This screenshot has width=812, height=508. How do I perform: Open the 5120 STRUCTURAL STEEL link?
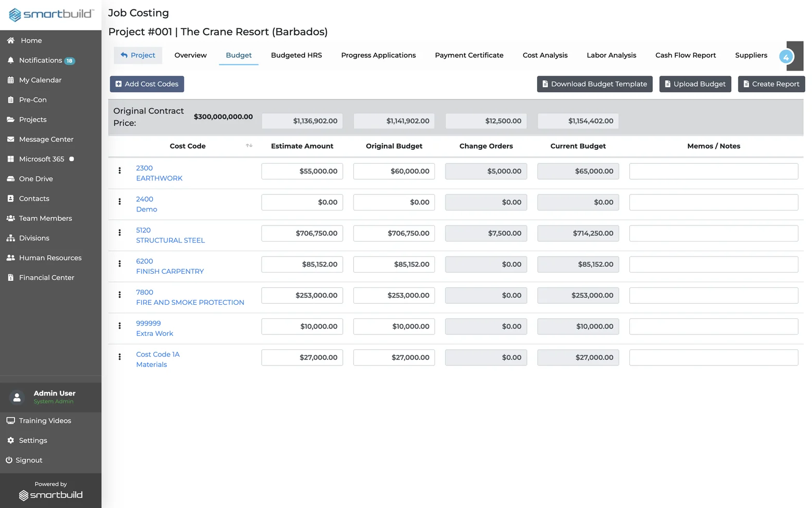[170, 235]
